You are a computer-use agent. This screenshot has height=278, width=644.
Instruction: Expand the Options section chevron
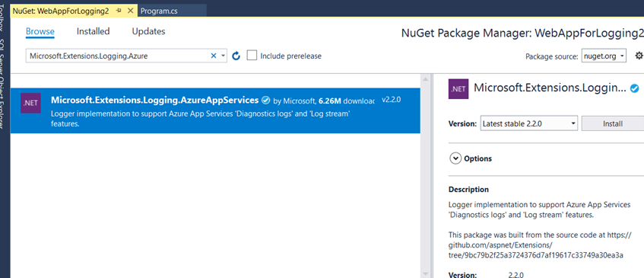click(455, 158)
